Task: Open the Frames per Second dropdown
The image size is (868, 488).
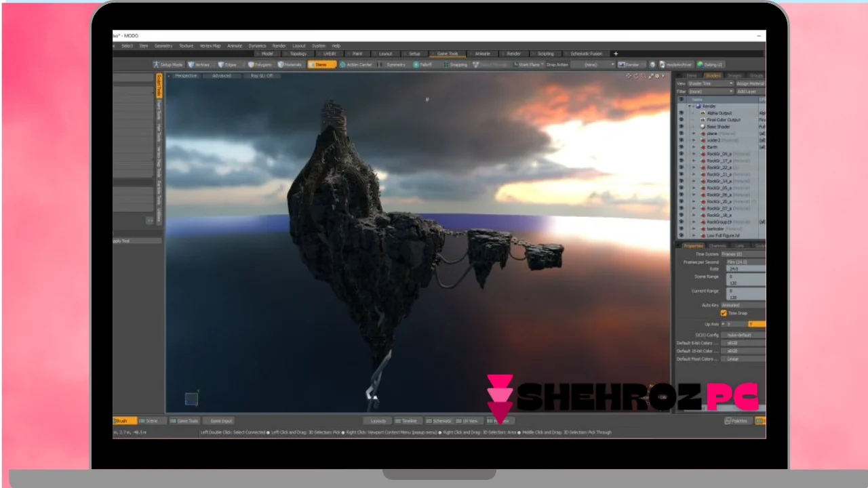Action: point(746,262)
